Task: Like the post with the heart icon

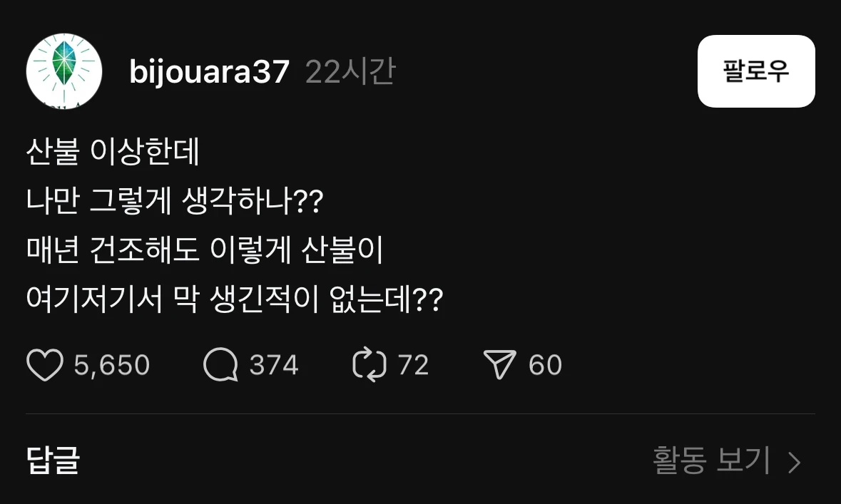Action: click(x=44, y=365)
